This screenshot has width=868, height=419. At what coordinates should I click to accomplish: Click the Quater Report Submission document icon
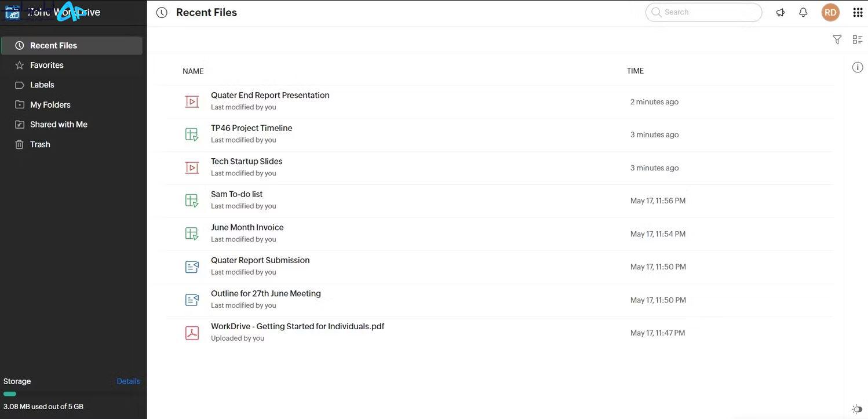192,267
